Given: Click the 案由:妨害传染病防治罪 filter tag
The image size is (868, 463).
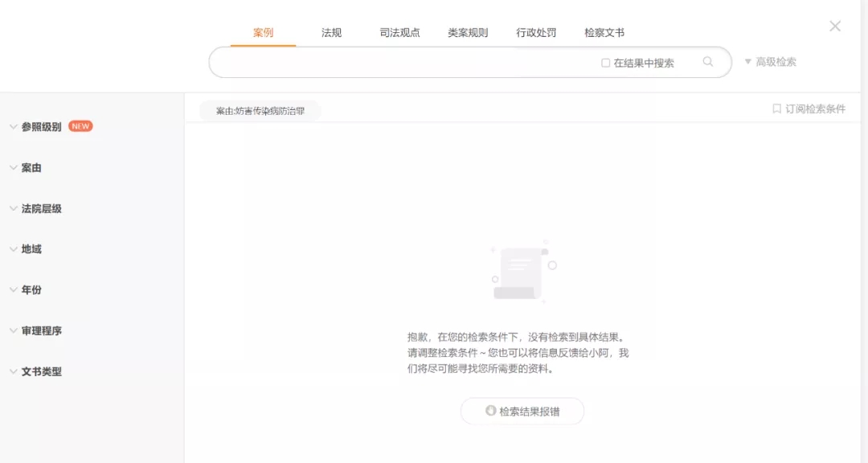Looking at the screenshot, I should (x=260, y=111).
